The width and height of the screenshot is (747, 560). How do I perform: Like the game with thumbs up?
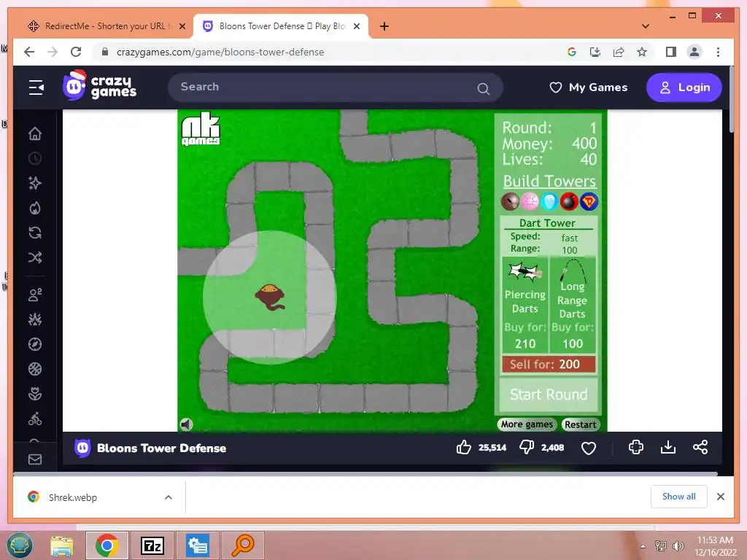tap(463, 447)
